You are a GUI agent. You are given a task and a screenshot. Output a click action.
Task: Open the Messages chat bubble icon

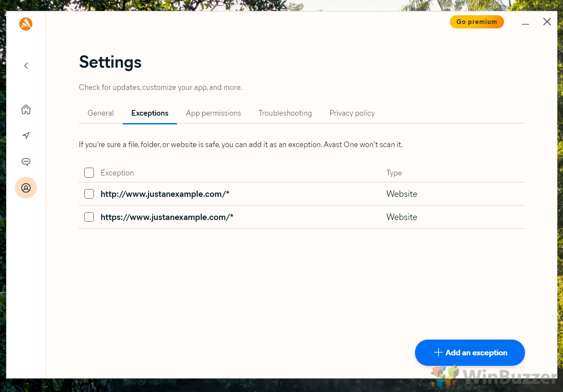[26, 162]
